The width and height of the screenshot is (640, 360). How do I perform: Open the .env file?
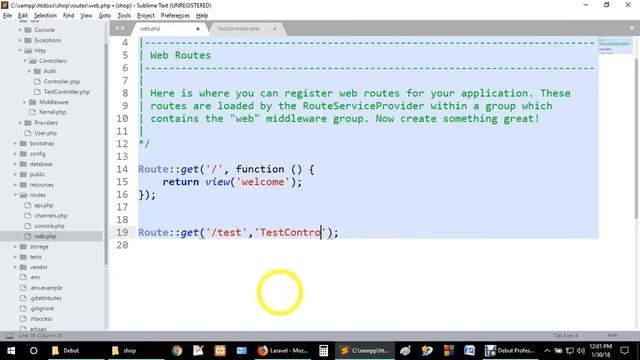point(35,277)
